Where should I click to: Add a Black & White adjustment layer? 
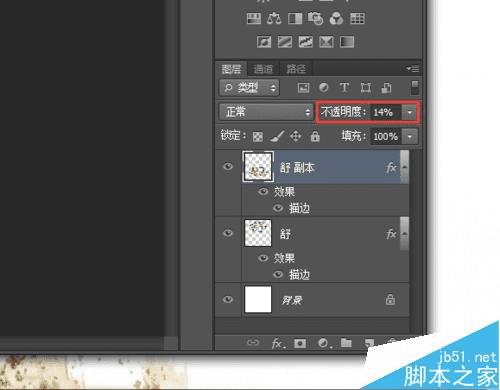[295, 18]
